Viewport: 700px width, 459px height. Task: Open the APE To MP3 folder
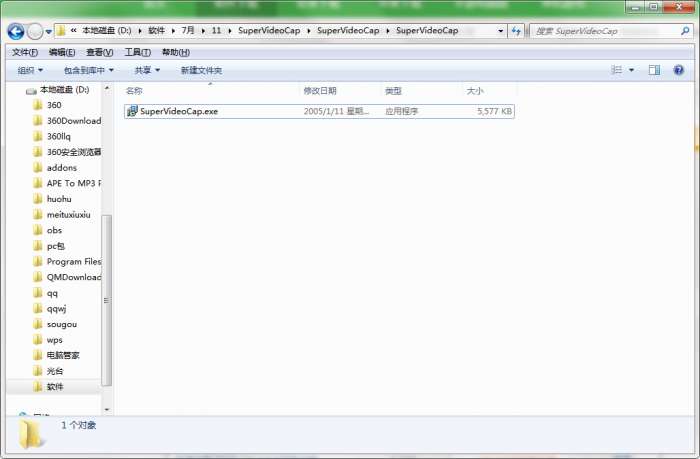point(67,183)
